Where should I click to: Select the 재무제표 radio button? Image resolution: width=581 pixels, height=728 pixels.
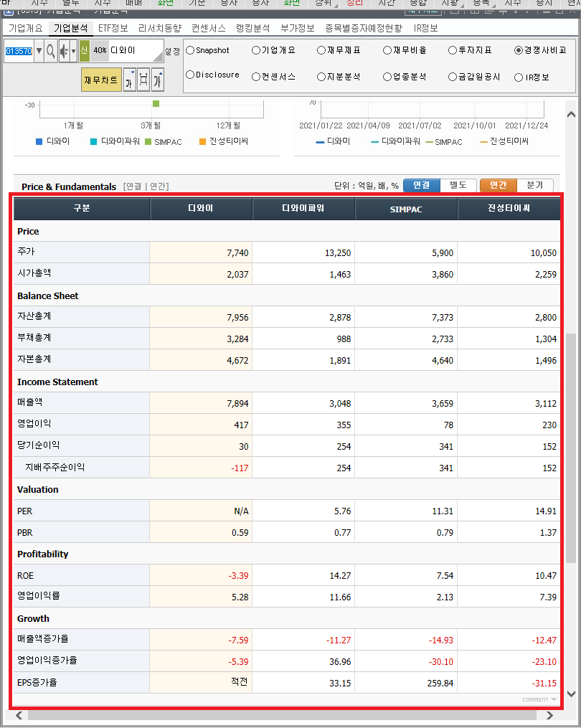coord(321,50)
